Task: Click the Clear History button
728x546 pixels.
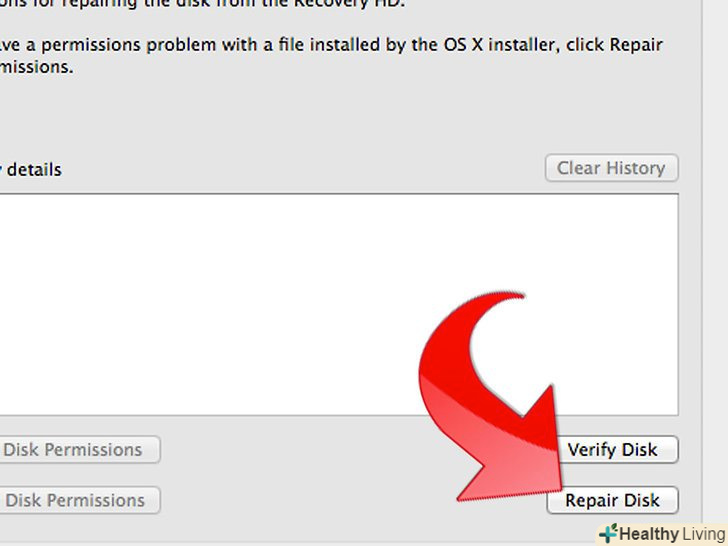Action: pos(611,168)
